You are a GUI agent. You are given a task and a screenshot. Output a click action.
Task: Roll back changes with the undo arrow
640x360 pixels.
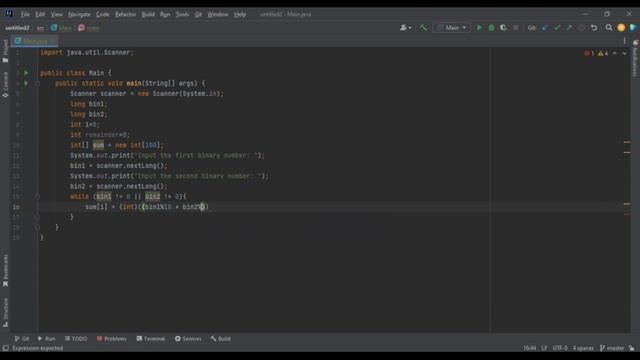[x=594, y=28]
